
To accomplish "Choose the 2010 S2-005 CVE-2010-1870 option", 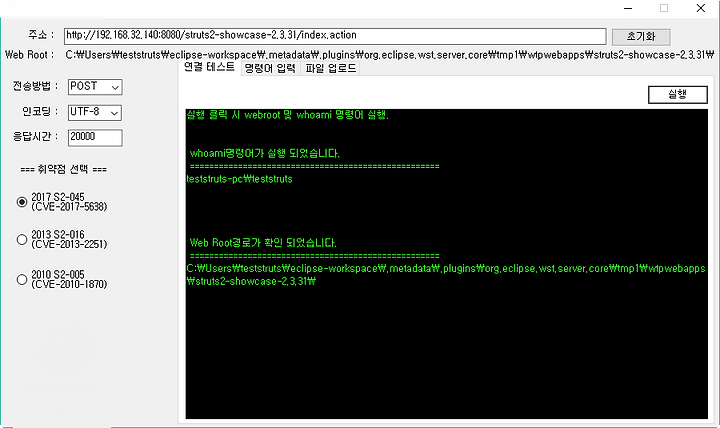I will pyautogui.click(x=22, y=279).
